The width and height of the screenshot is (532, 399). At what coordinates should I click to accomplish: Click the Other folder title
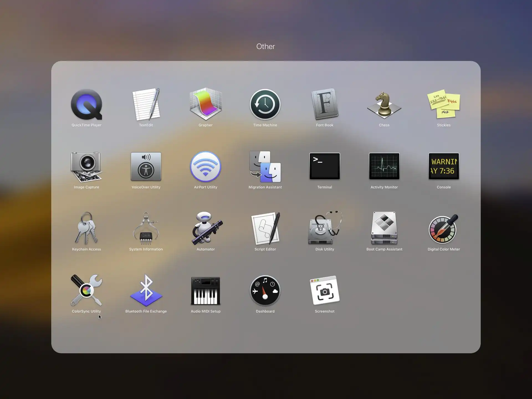(265, 47)
